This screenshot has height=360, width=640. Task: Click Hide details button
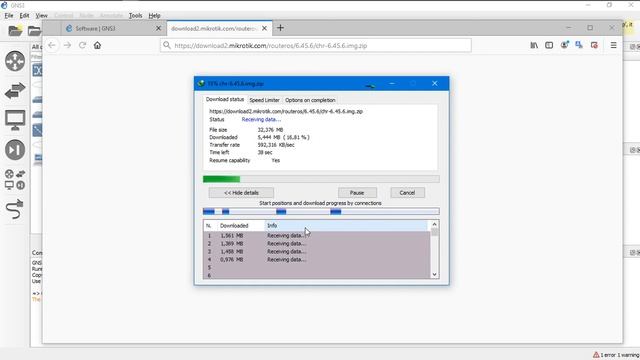(241, 193)
